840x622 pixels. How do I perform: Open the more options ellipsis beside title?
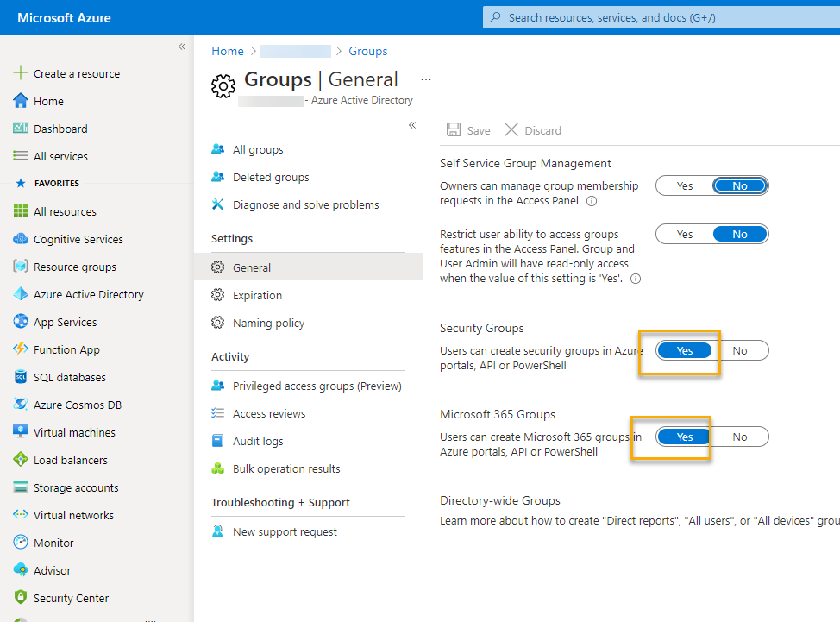426,79
